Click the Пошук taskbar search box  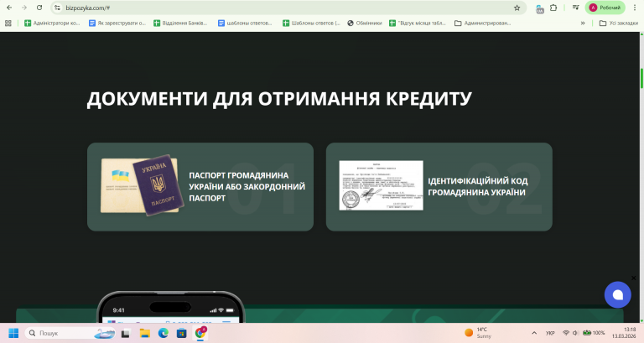point(70,333)
